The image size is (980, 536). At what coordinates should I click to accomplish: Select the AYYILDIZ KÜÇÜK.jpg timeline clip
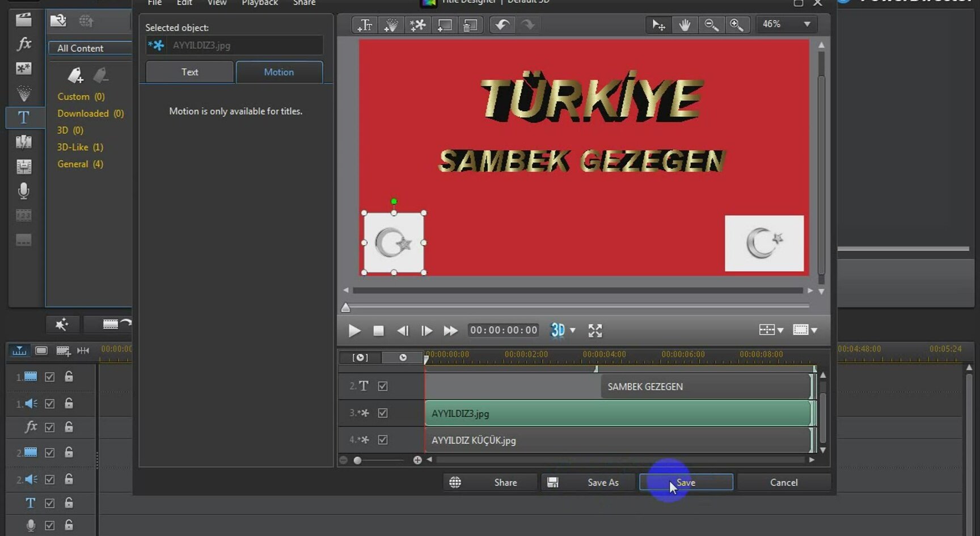tap(618, 440)
